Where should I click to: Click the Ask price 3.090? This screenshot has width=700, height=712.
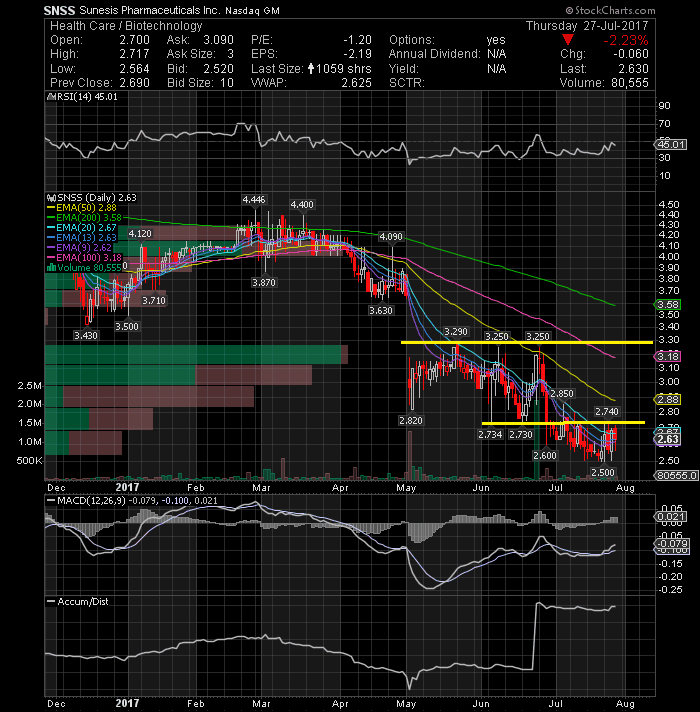pos(219,40)
